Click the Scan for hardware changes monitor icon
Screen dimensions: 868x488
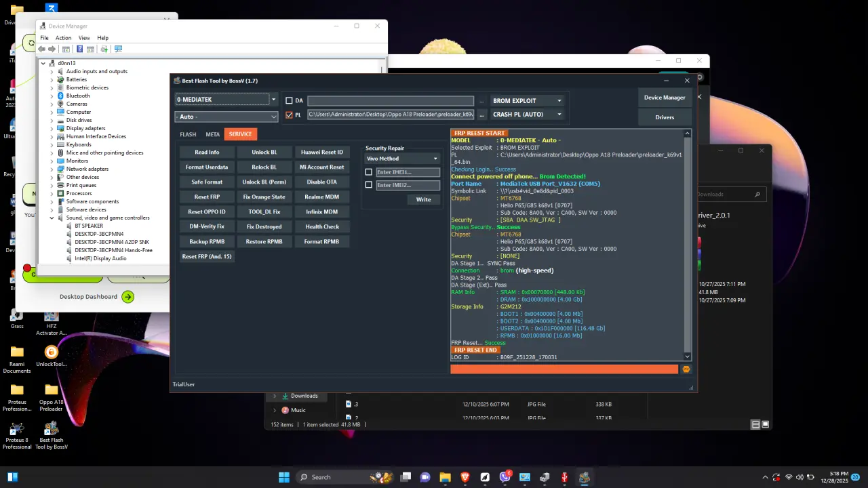click(118, 49)
